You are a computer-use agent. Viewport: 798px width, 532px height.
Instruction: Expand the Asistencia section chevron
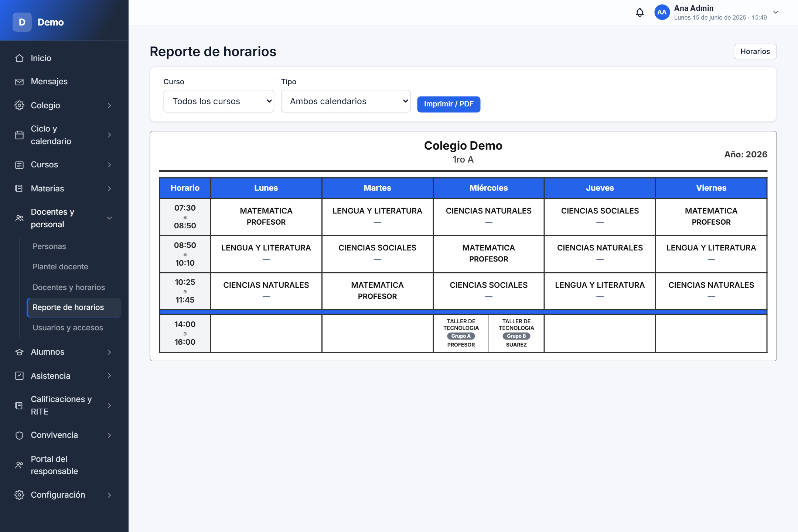tap(109, 376)
